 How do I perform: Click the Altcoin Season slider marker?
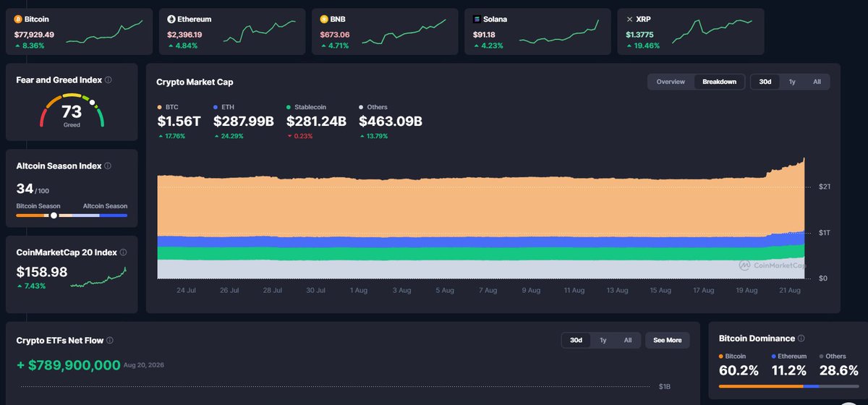tap(54, 216)
